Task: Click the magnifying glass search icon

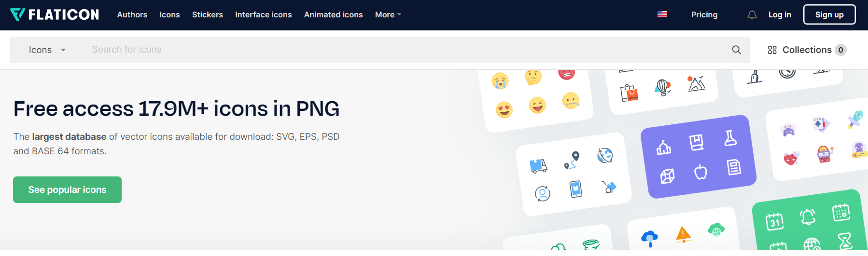Action: [x=736, y=50]
